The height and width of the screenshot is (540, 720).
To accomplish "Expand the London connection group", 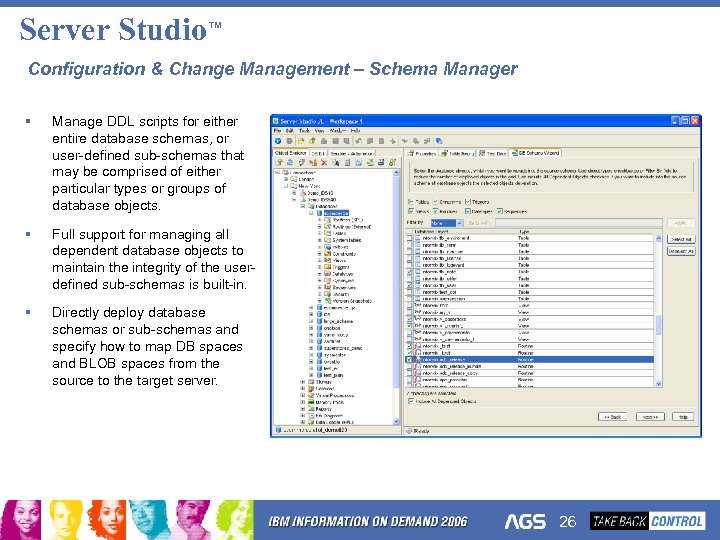I will click(x=286, y=179).
